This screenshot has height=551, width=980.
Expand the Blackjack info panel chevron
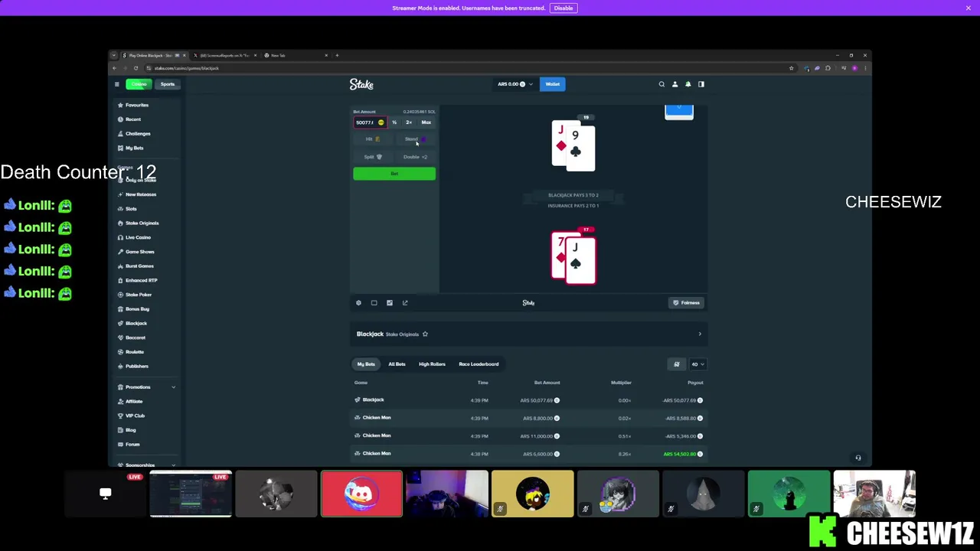[699, 334]
